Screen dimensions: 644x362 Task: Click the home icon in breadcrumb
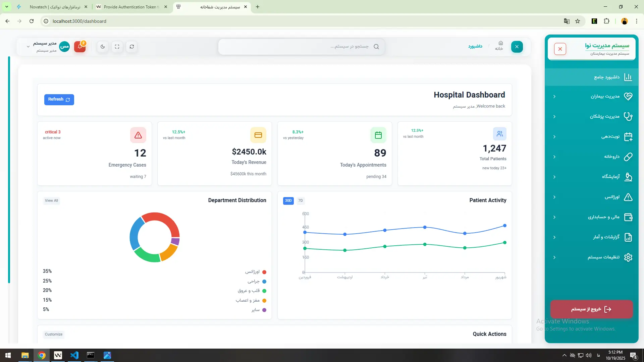click(x=500, y=43)
